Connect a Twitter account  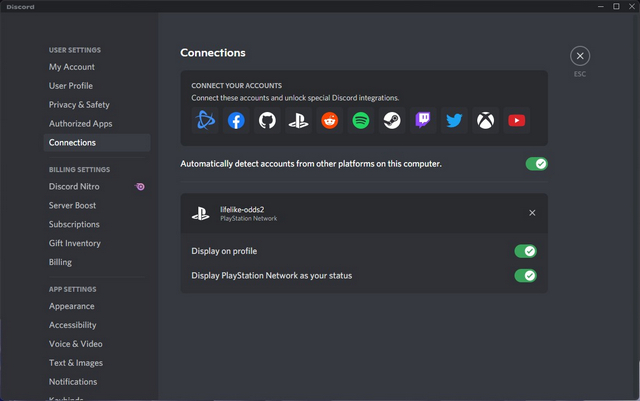454,120
